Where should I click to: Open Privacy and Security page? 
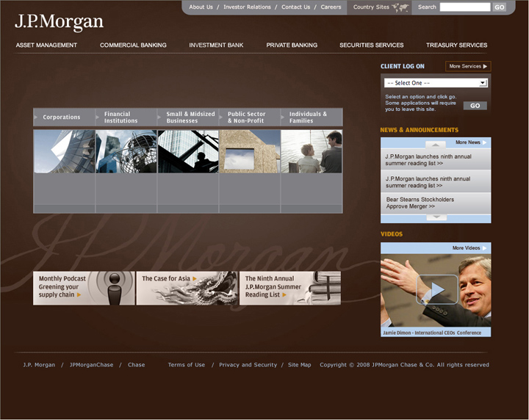[248, 365]
